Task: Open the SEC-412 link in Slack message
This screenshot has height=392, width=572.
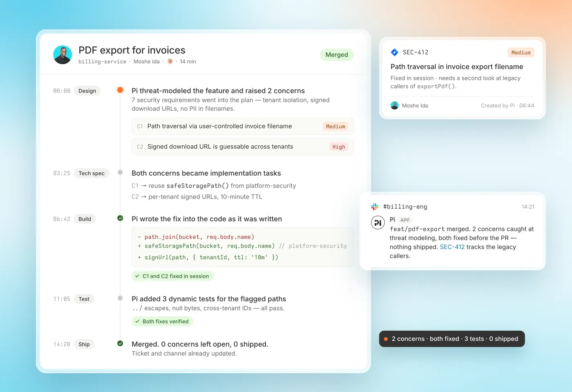Action: (452, 247)
